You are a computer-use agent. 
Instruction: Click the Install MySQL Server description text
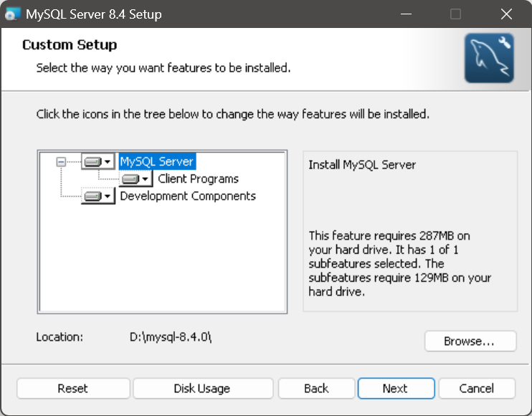click(x=362, y=165)
